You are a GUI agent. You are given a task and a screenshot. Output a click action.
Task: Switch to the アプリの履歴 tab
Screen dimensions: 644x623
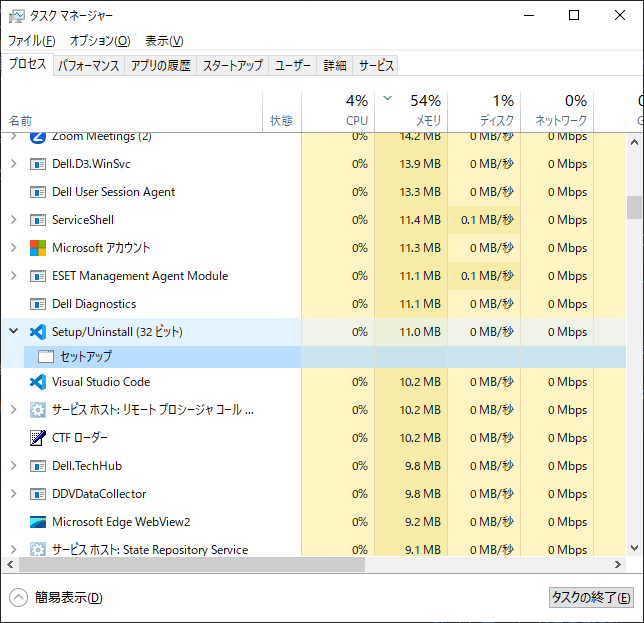(161, 66)
